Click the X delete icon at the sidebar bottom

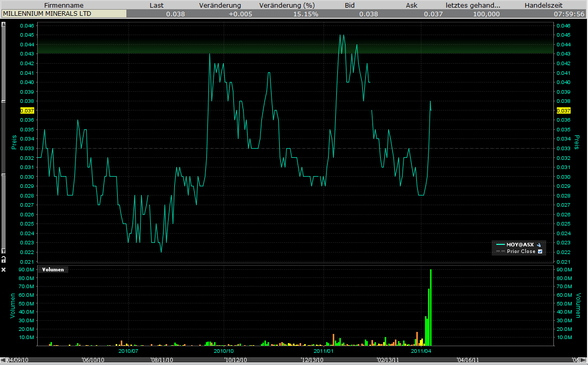pos(4,269)
